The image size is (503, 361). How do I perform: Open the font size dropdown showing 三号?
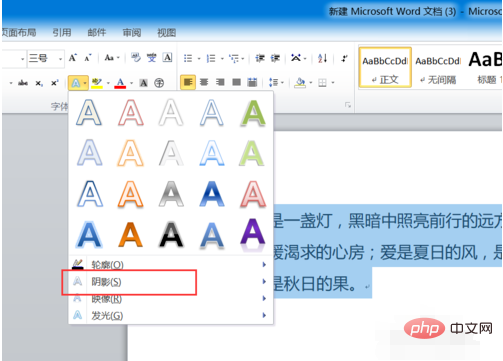pos(60,59)
